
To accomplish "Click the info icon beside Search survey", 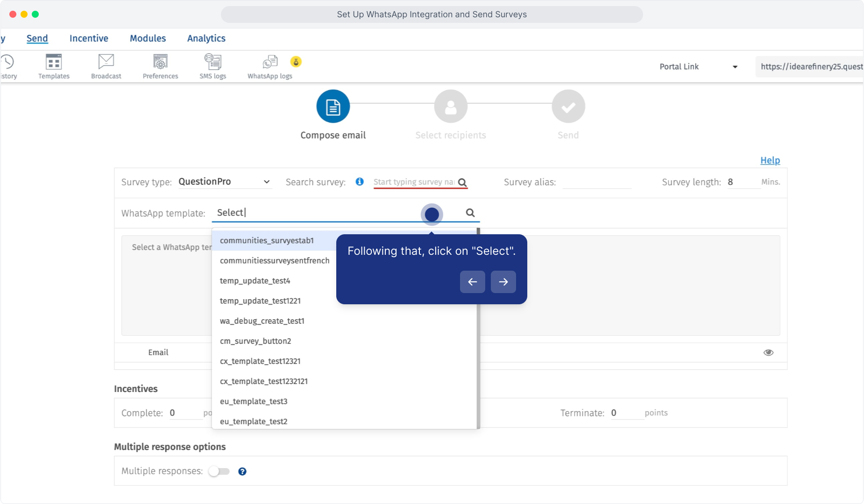I will pyautogui.click(x=360, y=182).
